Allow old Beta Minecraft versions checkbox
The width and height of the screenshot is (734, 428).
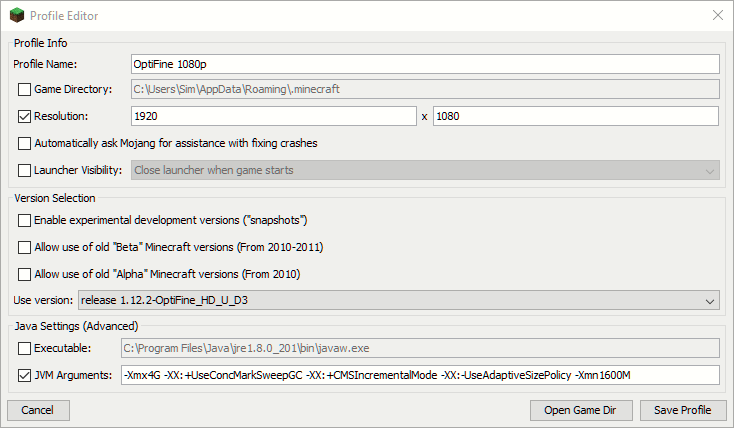click(x=24, y=247)
